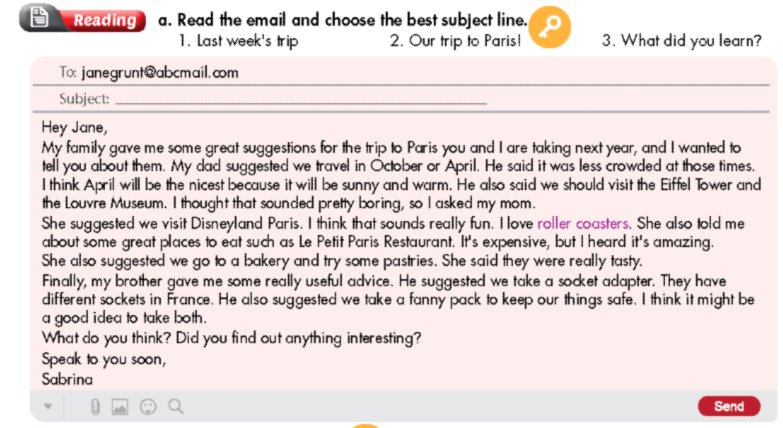This screenshot has width=783, height=428.
Task: Click the To field with janegrunt@abcmail.com
Action: [x=160, y=73]
